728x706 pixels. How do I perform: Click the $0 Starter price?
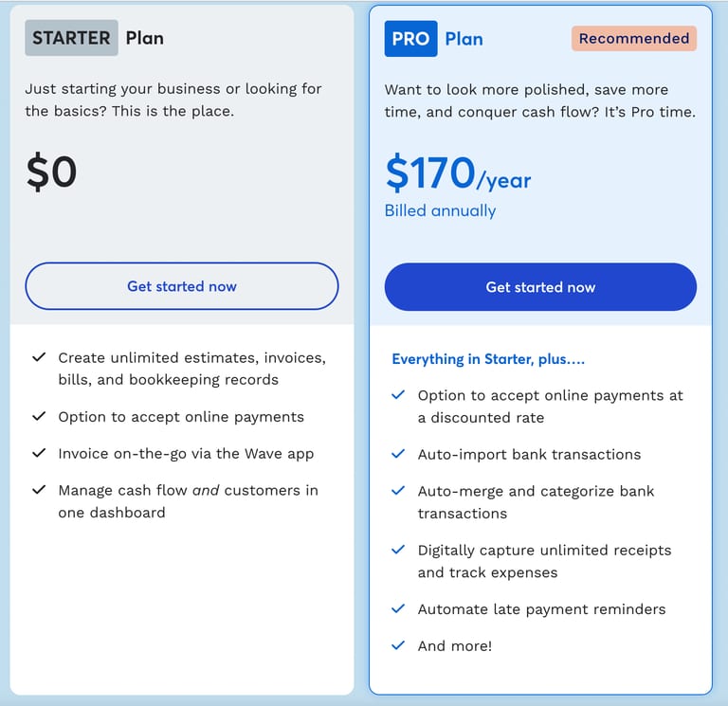tap(51, 172)
